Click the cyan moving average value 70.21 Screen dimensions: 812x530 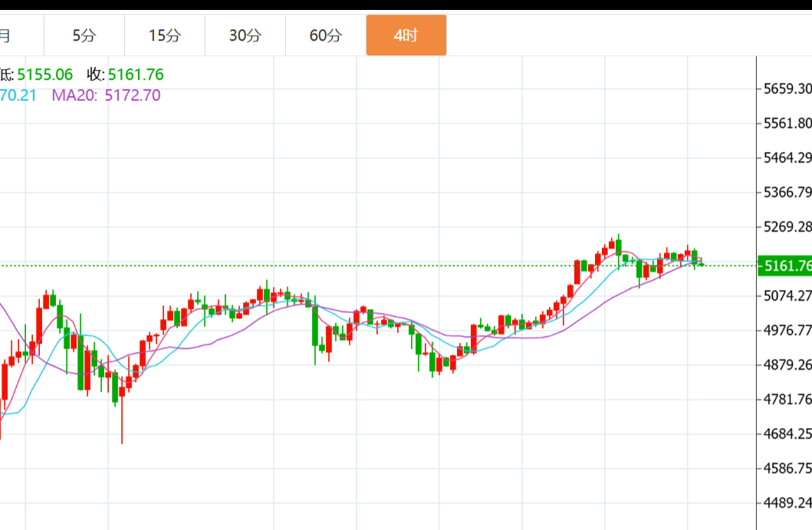pyautogui.click(x=18, y=96)
